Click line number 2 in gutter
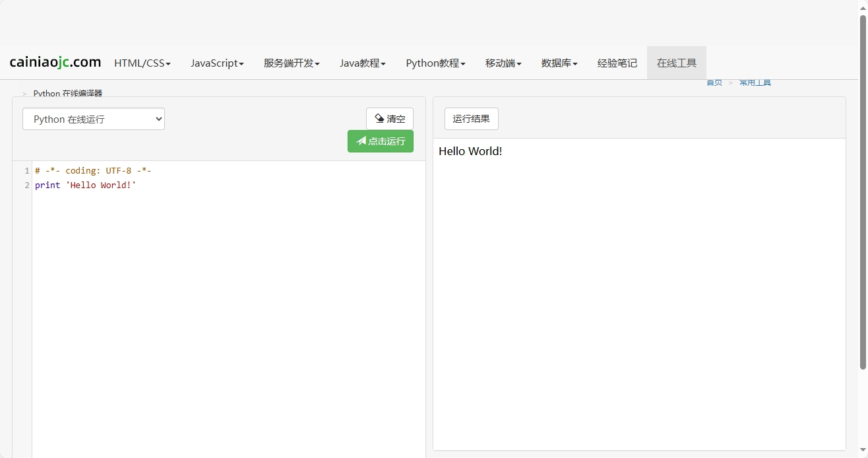Viewport: 868px width, 458px height. (x=27, y=185)
